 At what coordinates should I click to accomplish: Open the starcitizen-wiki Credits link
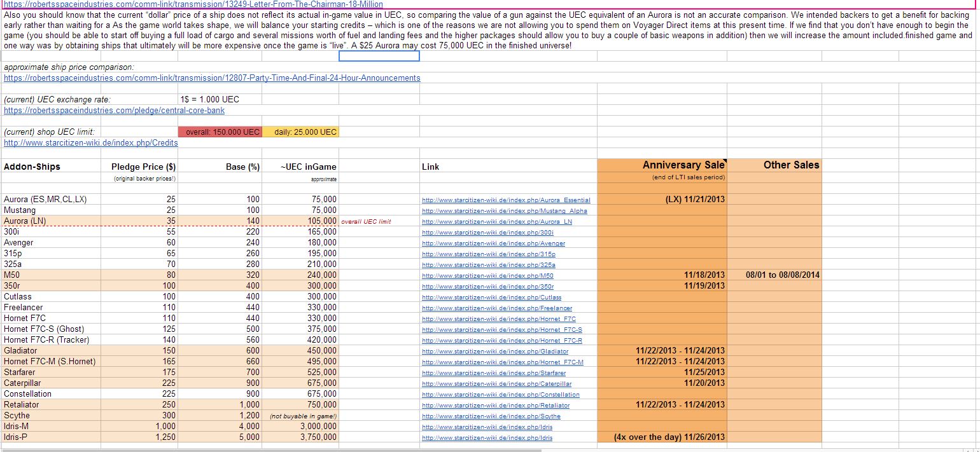pyautogui.click(x=91, y=142)
